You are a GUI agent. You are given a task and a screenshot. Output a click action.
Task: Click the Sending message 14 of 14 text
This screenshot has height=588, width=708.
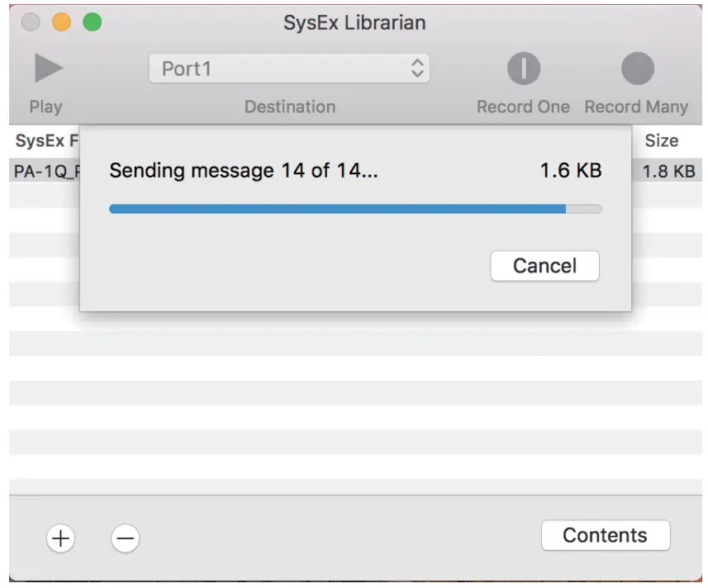(x=244, y=171)
